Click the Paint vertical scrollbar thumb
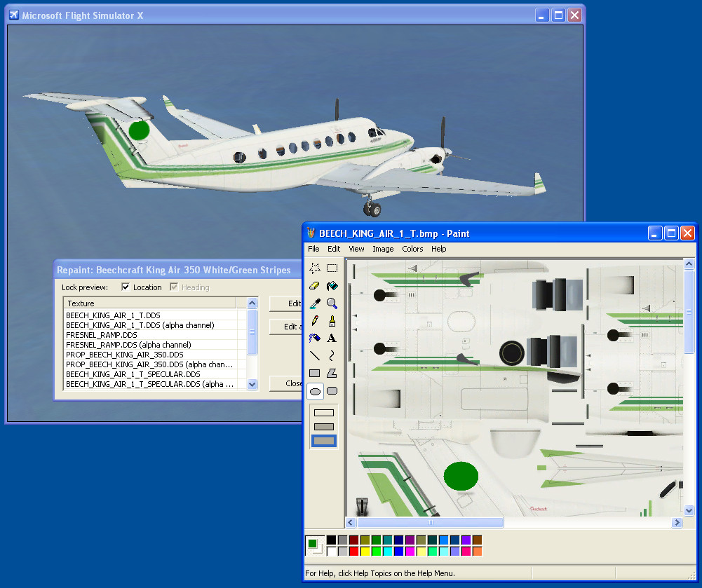 click(689, 311)
